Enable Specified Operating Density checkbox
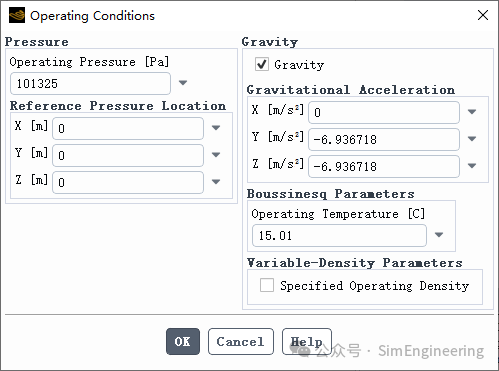This screenshot has width=499, height=371. (x=267, y=285)
